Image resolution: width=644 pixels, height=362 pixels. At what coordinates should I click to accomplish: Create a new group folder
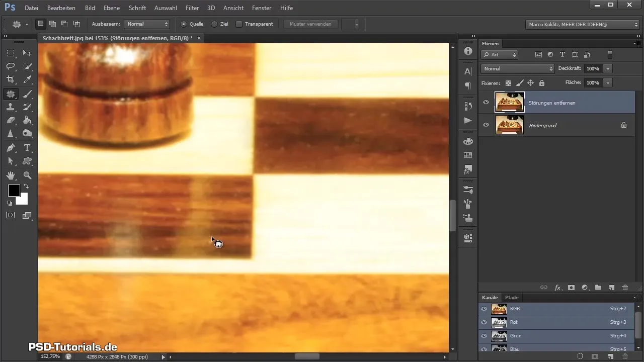(x=598, y=288)
